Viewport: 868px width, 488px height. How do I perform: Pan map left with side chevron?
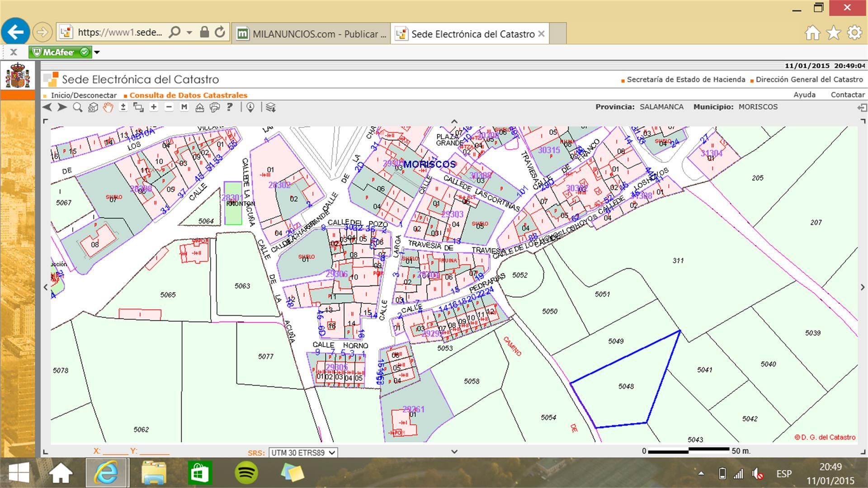[46, 287]
